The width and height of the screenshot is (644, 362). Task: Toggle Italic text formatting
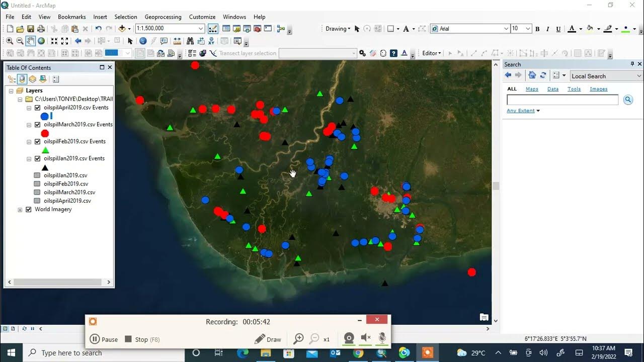[x=548, y=29]
